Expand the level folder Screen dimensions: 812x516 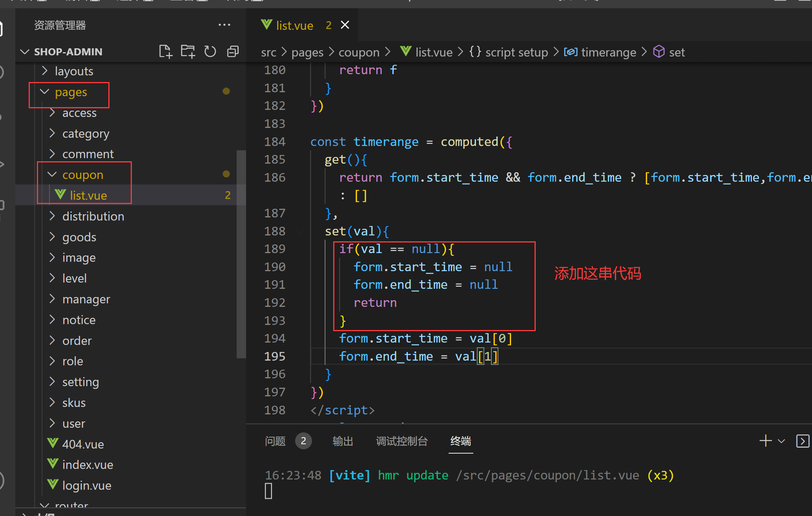(x=52, y=278)
